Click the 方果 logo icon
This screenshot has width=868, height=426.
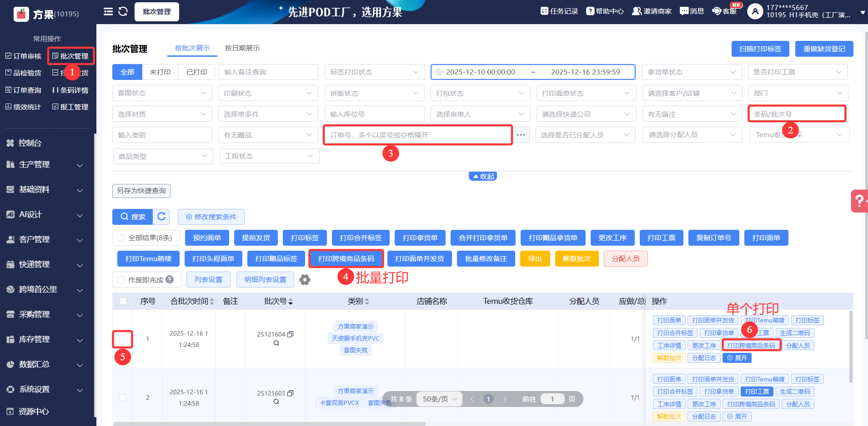[x=21, y=14]
